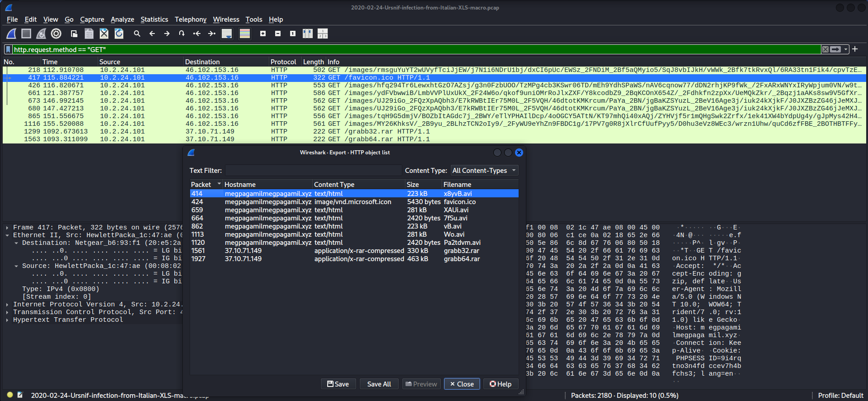Open the Content Type dropdown

pos(484,171)
